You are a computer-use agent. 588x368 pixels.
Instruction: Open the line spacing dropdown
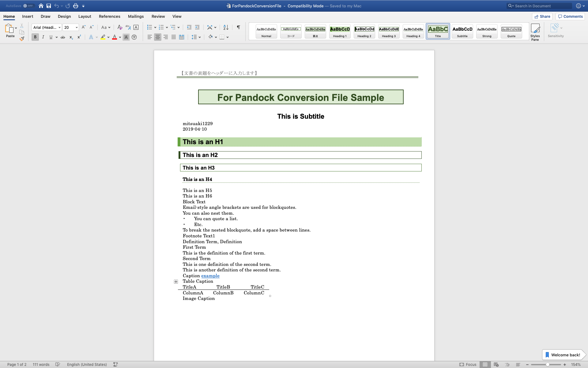199,37
